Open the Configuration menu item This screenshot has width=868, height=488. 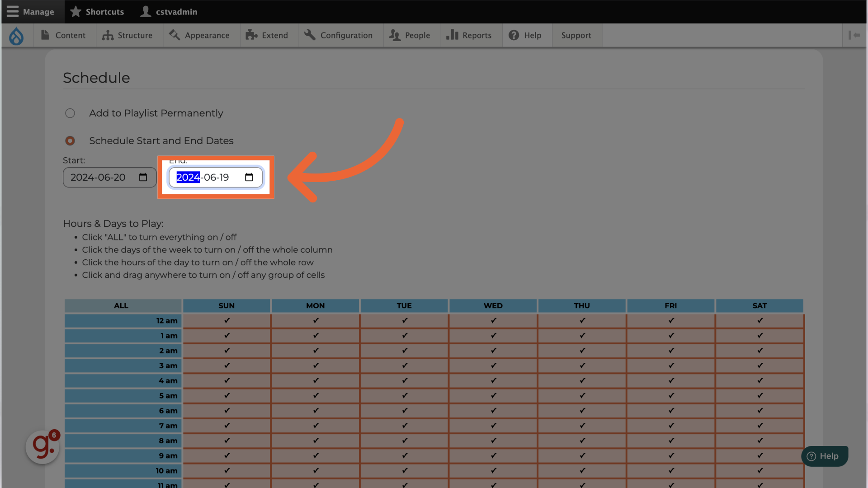(339, 35)
